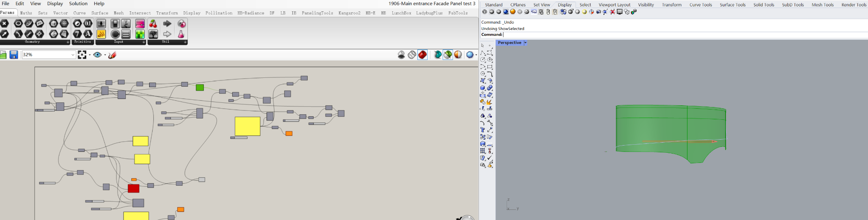
Task: Select the Point 'x' parameter icon in Geometry
Action: (4, 24)
